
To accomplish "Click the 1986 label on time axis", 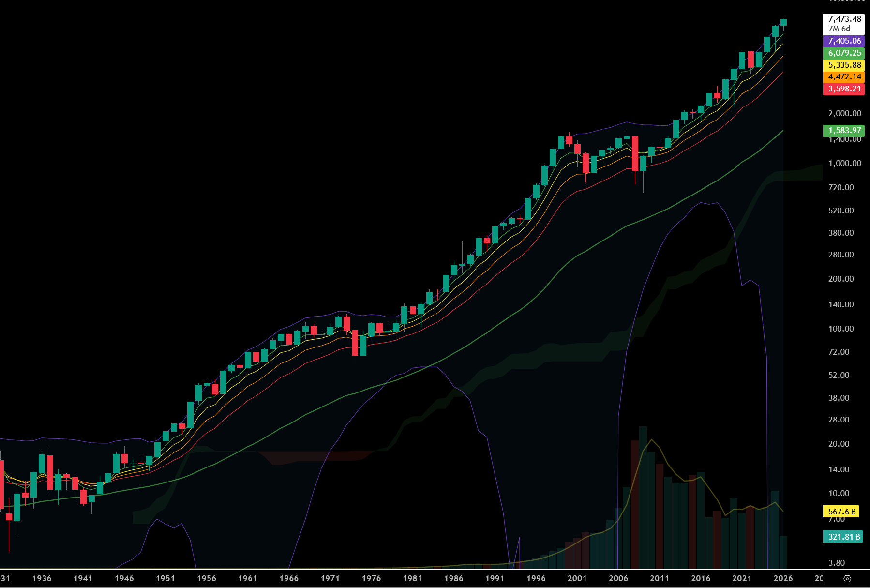I will coord(453,578).
